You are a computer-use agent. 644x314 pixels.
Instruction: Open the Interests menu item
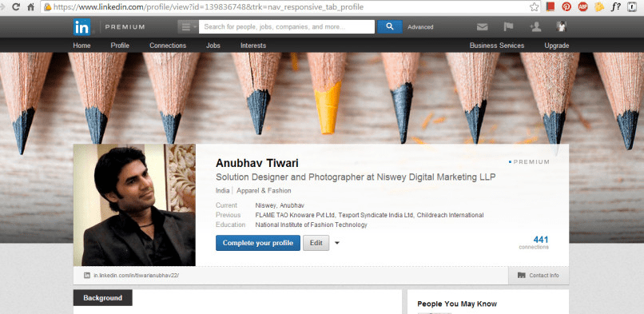click(x=253, y=46)
